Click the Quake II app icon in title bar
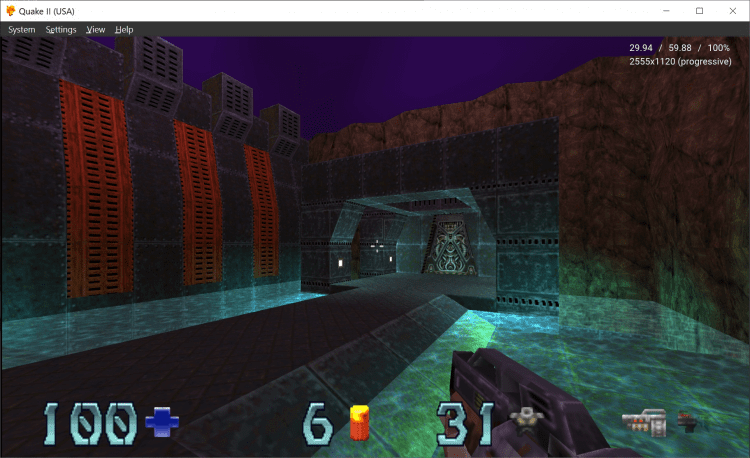Viewport: 750px width, 458px height. pyautogui.click(x=11, y=11)
